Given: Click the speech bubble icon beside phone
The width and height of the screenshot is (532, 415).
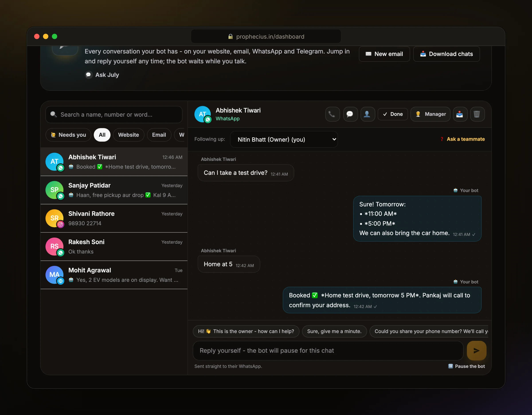Looking at the screenshot, I should pyautogui.click(x=350, y=114).
